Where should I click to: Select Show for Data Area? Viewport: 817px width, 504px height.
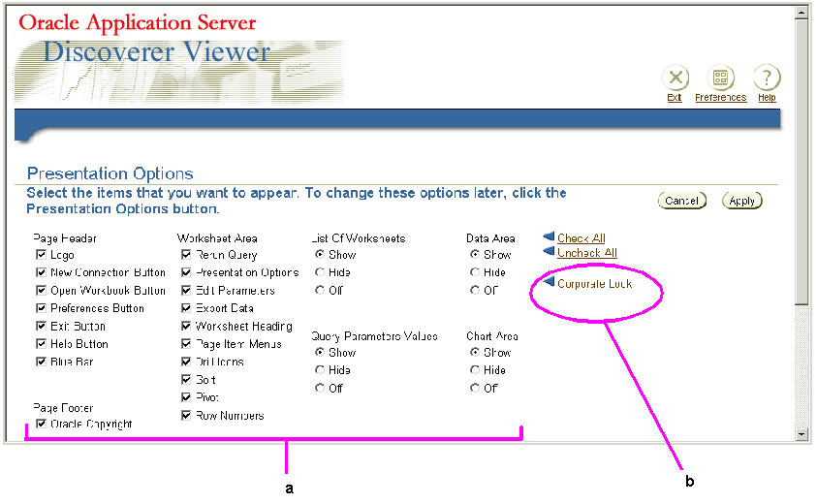pos(475,254)
